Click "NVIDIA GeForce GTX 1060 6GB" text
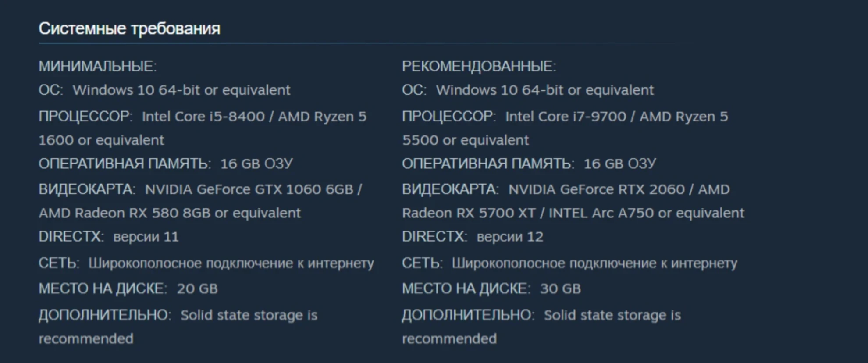The image size is (868, 363). coord(249,189)
